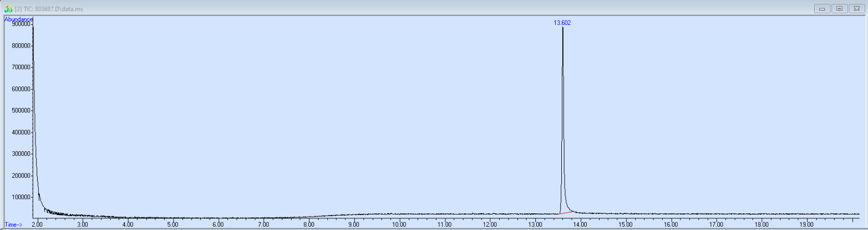Image resolution: width=868 pixels, height=230 pixels.
Task: Click the 6.00 time axis label
Action: tap(218, 224)
